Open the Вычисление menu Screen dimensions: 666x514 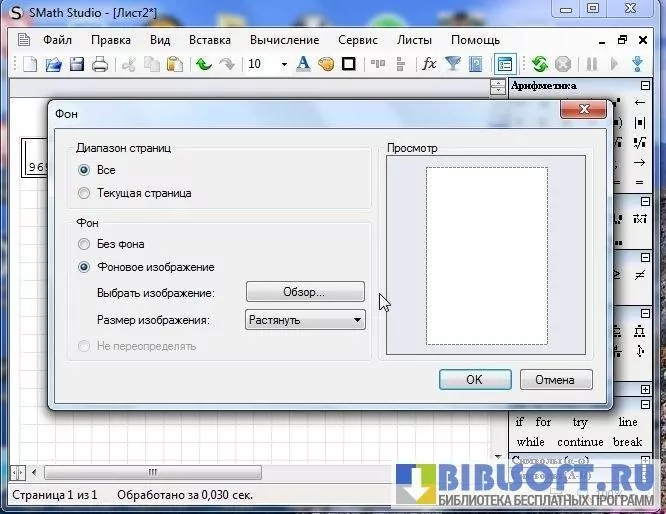click(x=285, y=40)
